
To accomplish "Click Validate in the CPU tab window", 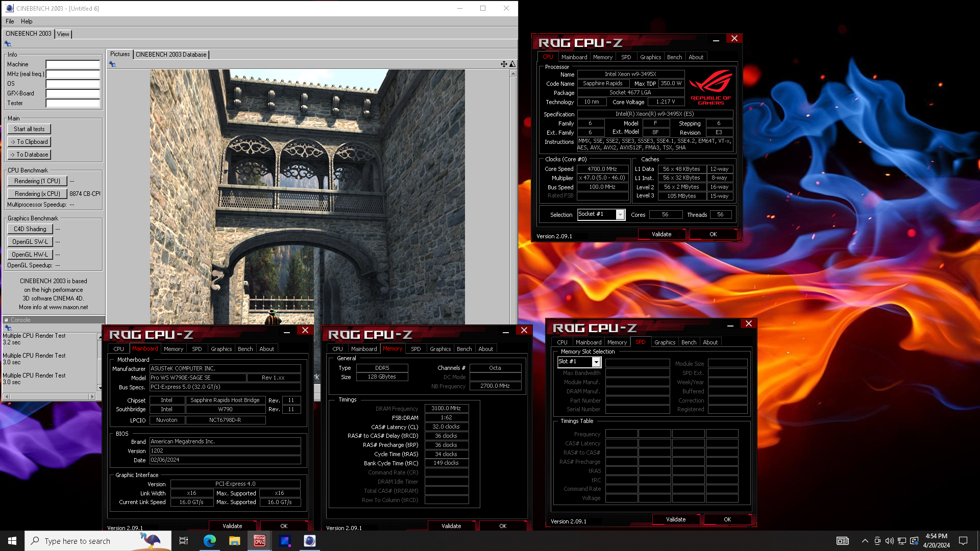I will 661,234.
